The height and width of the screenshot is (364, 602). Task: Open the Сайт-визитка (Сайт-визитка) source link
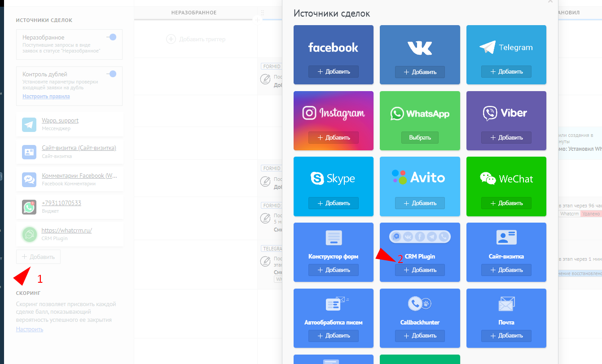coord(79,148)
